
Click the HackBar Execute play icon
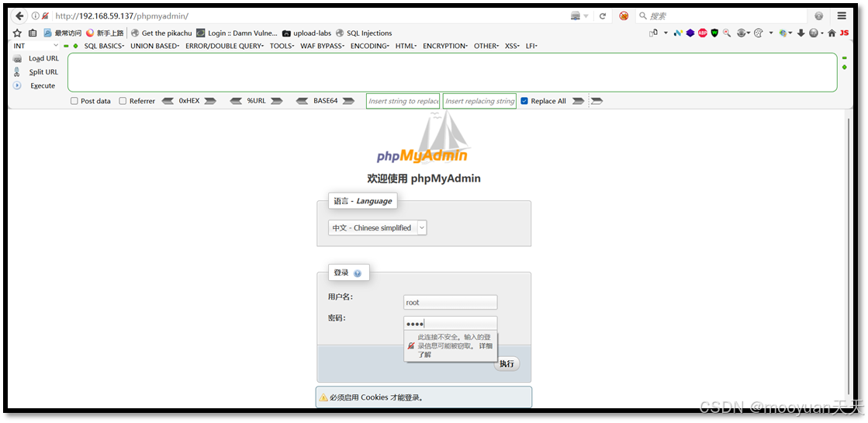click(17, 86)
